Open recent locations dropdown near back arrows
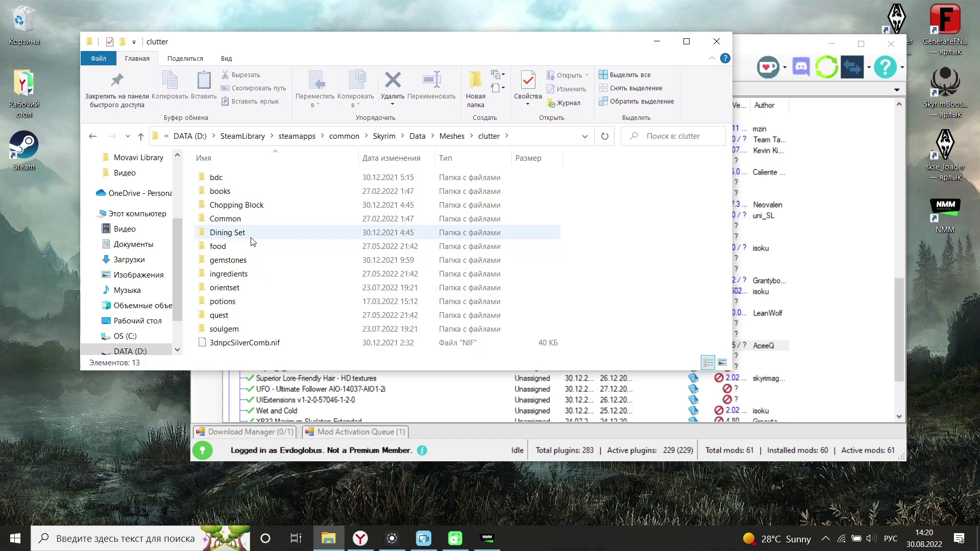The image size is (980, 551). [128, 136]
